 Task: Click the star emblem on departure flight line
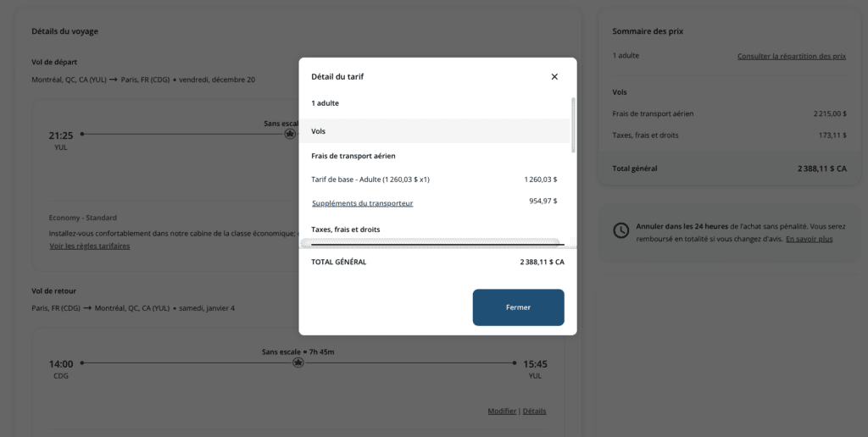click(290, 134)
